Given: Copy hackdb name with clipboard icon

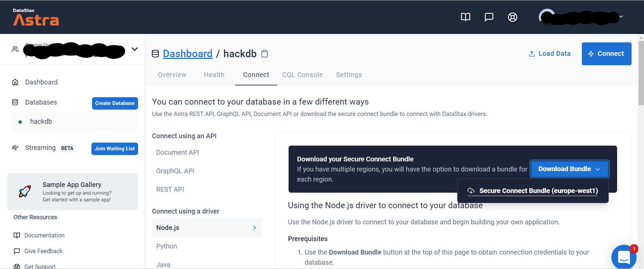Looking at the screenshot, I should coord(265,54).
